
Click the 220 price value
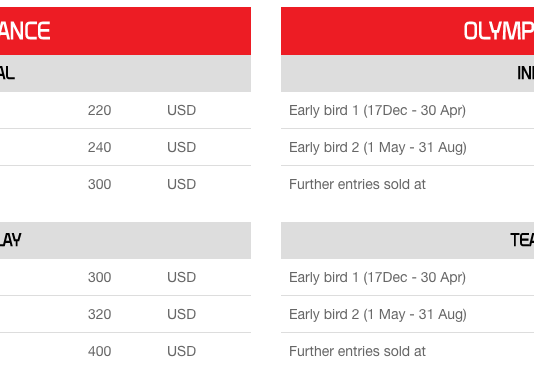point(99,110)
